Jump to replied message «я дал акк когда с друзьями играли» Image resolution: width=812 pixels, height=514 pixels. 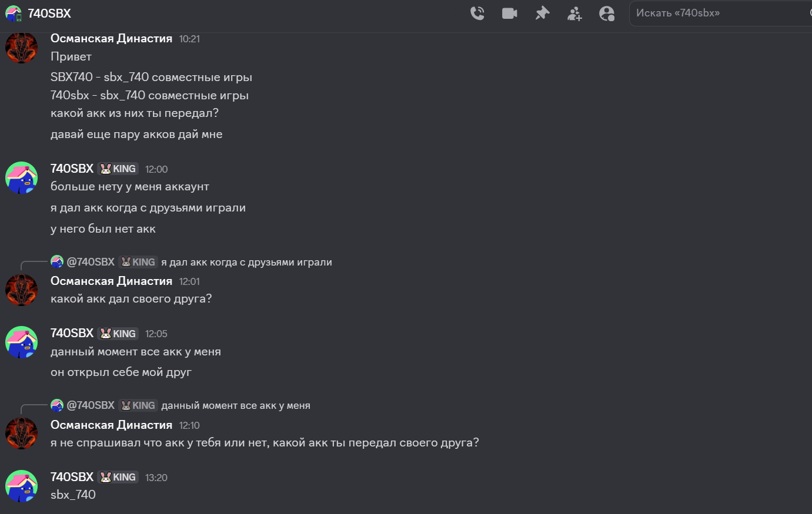(246, 262)
